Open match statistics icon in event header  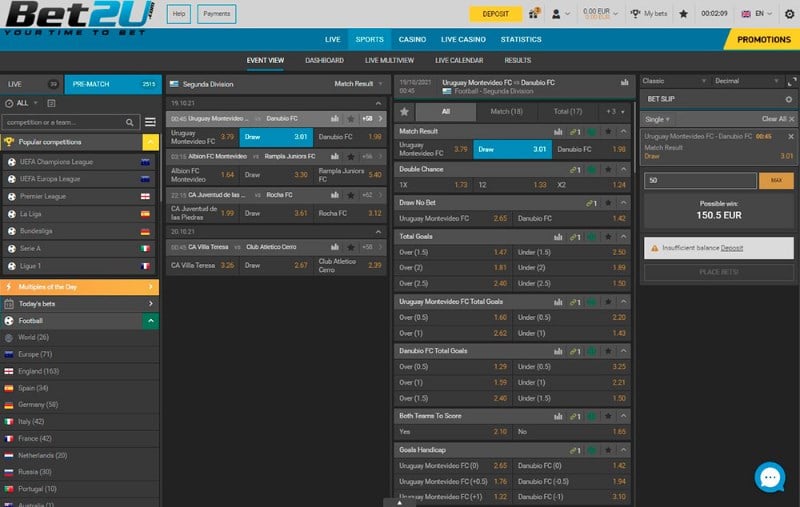[624, 83]
